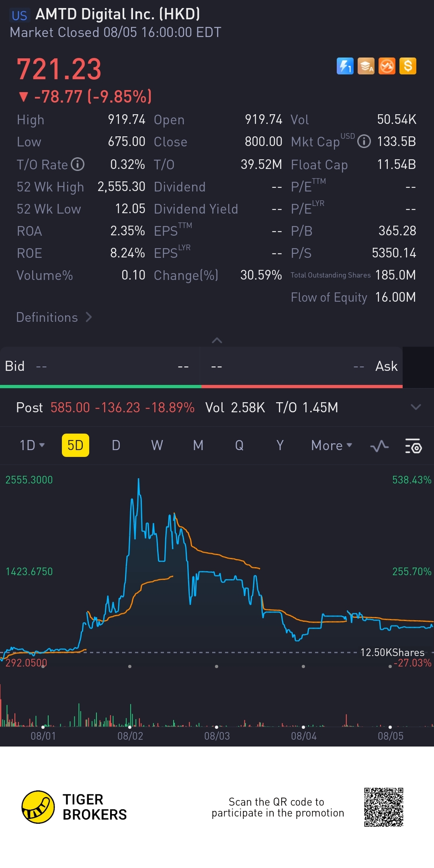Tap the orange crossed-chart badge icon

pos(387,66)
